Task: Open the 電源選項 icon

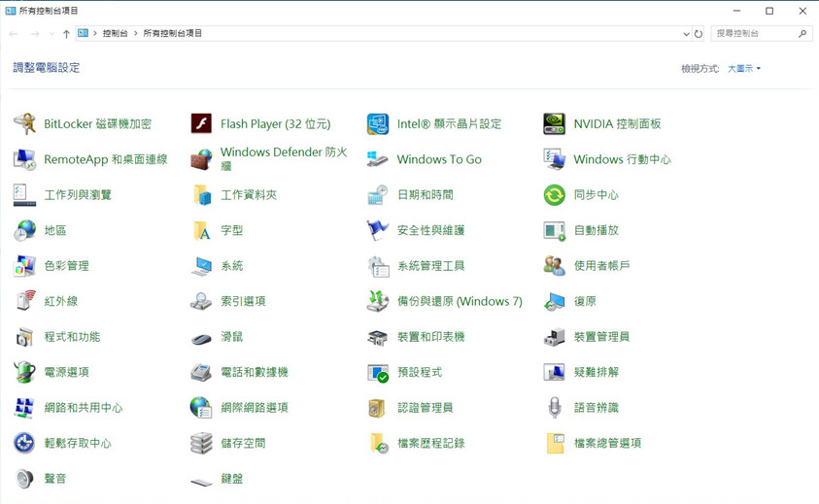Action: point(24,372)
